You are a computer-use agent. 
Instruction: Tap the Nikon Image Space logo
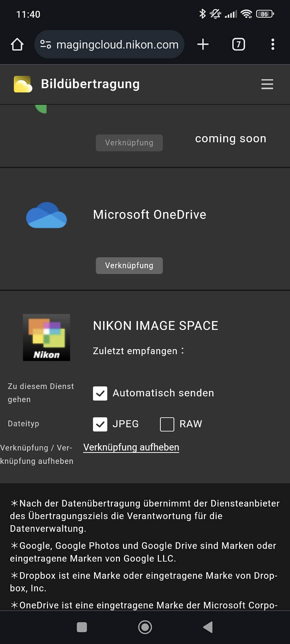tap(46, 337)
